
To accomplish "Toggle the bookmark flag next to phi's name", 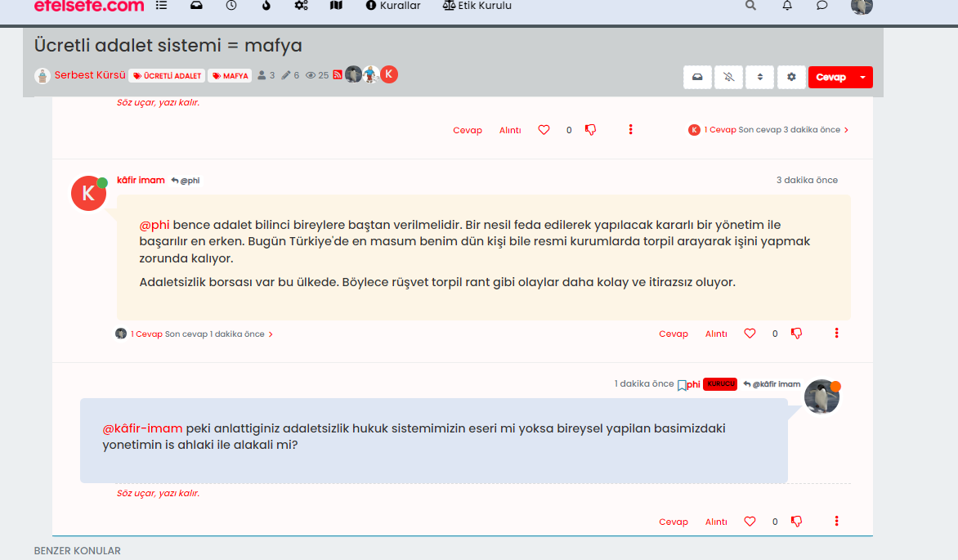I will click(683, 383).
